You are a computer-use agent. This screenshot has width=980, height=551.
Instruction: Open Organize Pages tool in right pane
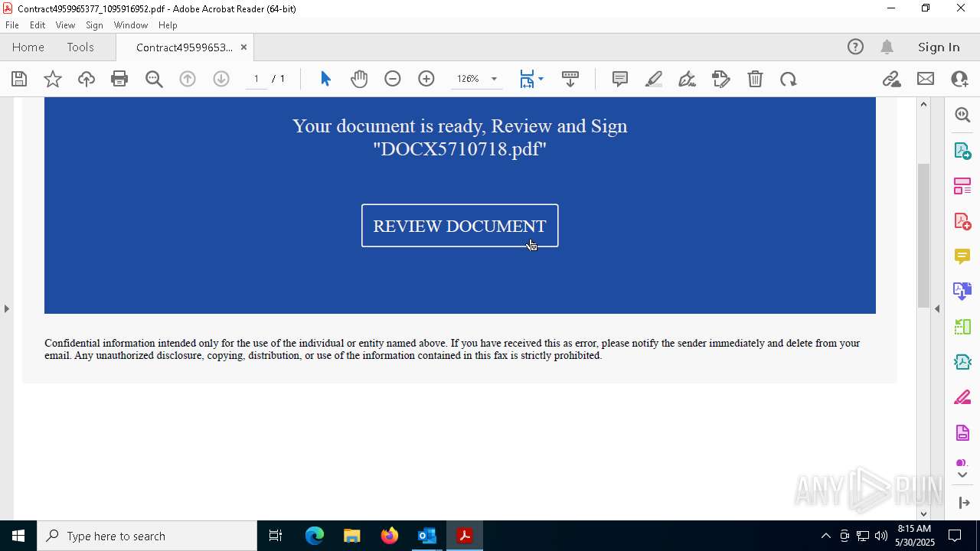(x=962, y=186)
